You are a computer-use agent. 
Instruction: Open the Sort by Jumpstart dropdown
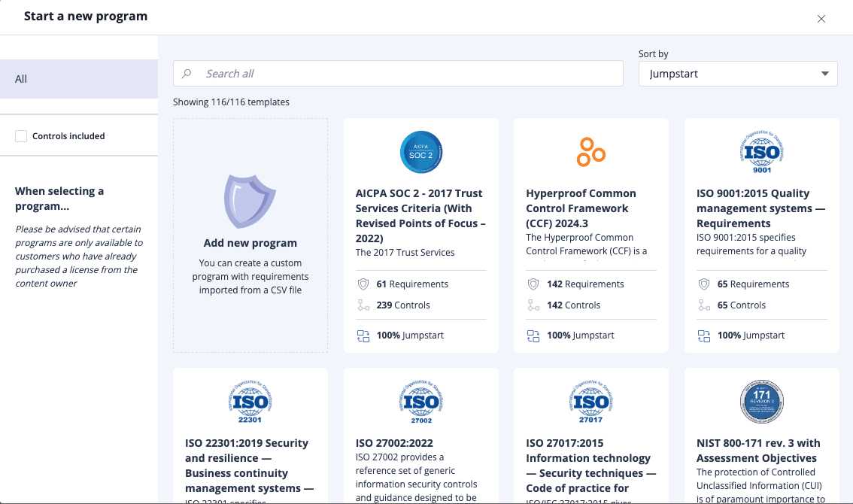point(737,73)
